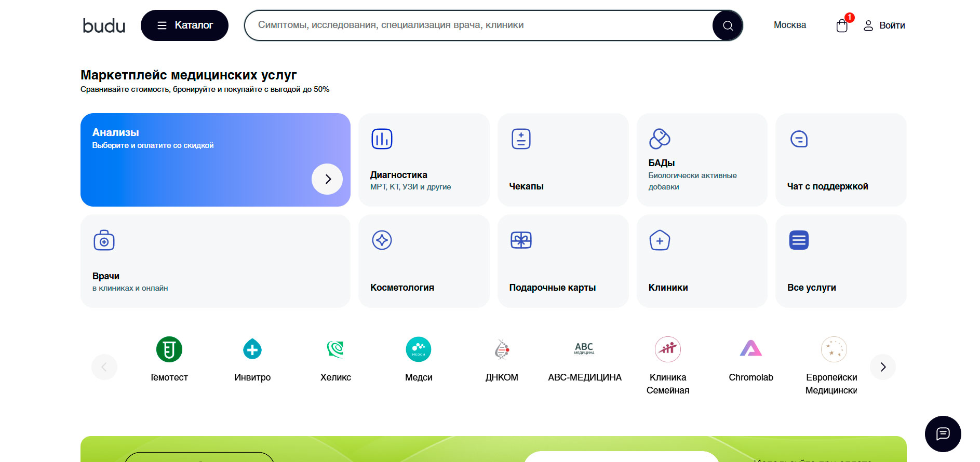
Task: Click the Клиники label
Action: tap(668, 288)
